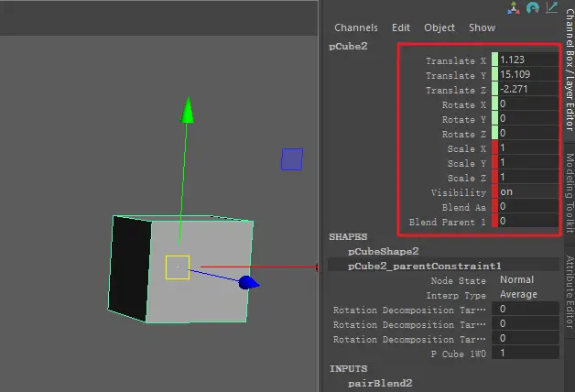The width and height of the screenshot is (575, 392).
Task: Toggle the Visibility value field
Action: click(x=526, y=192)
